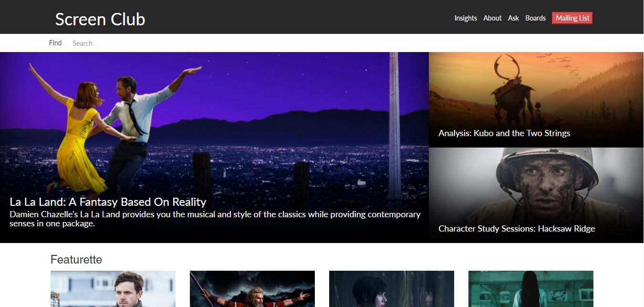The height and width of the screenshot is (307, 644).
Task: Select the Featurette section heading
Action: 76,260
